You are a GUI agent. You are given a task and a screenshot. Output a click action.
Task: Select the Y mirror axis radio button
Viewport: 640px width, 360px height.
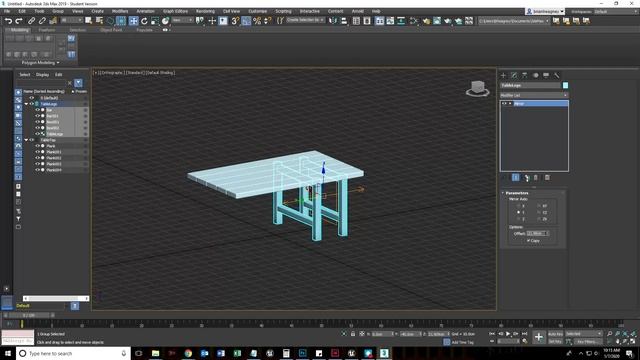click(x=519, y=212)
